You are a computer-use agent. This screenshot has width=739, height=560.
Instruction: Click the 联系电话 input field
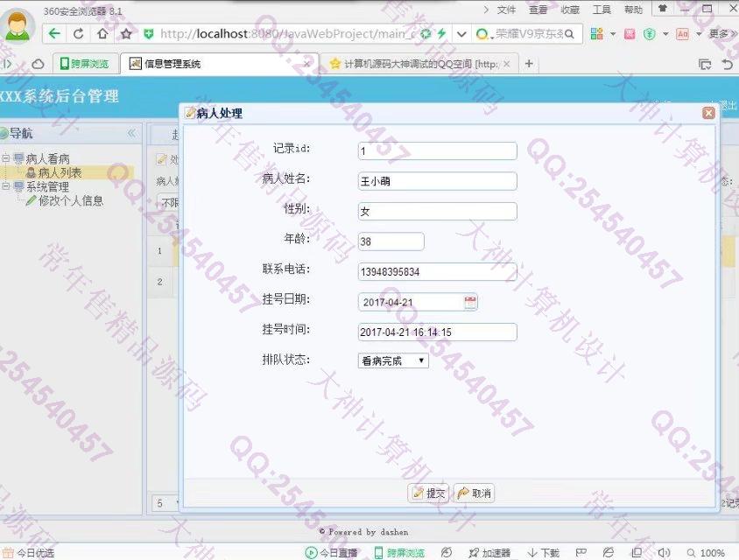(437, 272)
